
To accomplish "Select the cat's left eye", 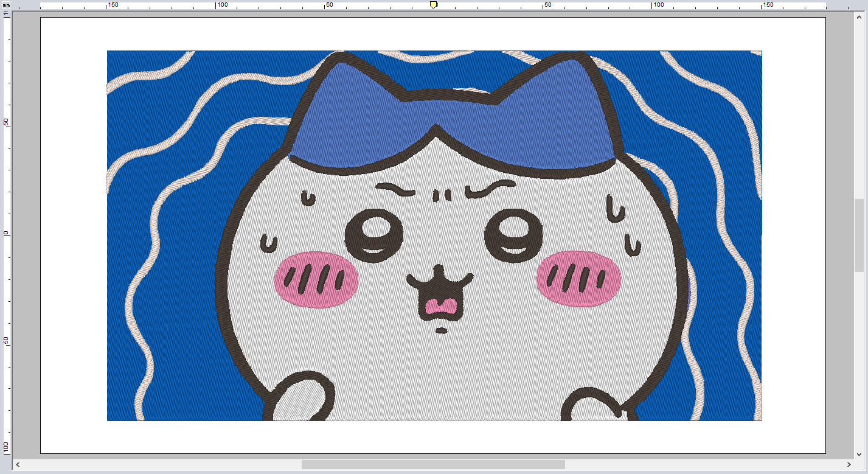I will pyautogui.click(x=374, y=236).
